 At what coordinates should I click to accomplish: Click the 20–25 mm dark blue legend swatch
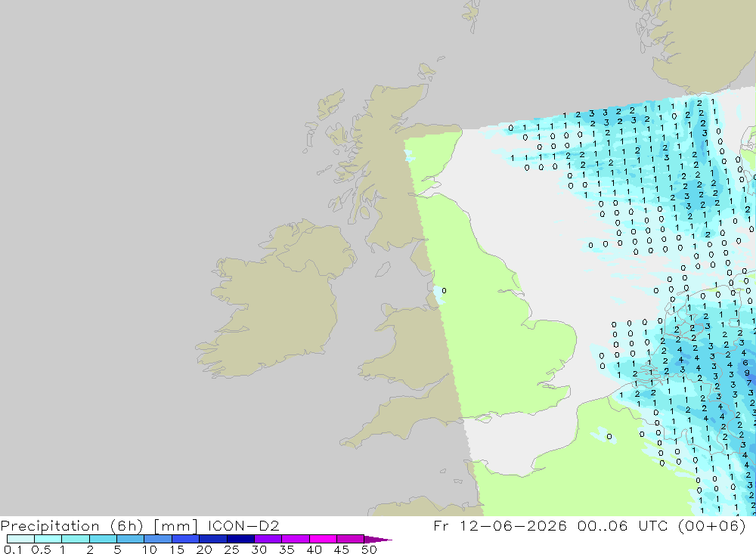[212, 539]
